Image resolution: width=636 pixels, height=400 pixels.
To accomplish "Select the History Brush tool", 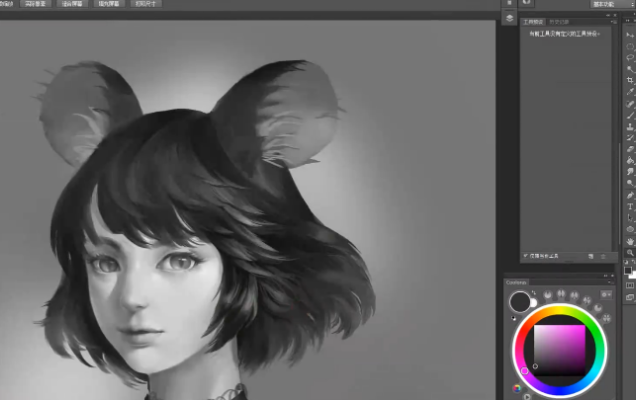I will 630,138.
